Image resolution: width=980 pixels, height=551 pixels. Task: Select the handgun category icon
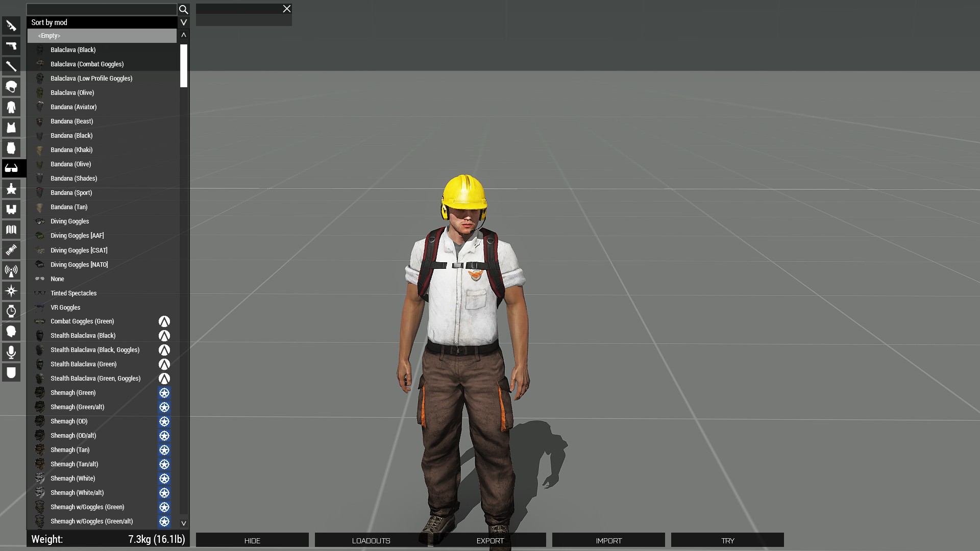point(11,46)
